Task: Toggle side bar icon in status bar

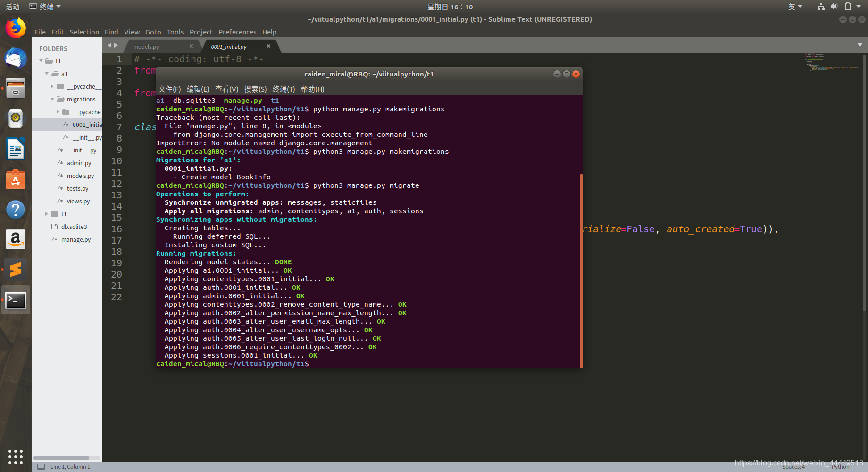Action: pos(41,467)
